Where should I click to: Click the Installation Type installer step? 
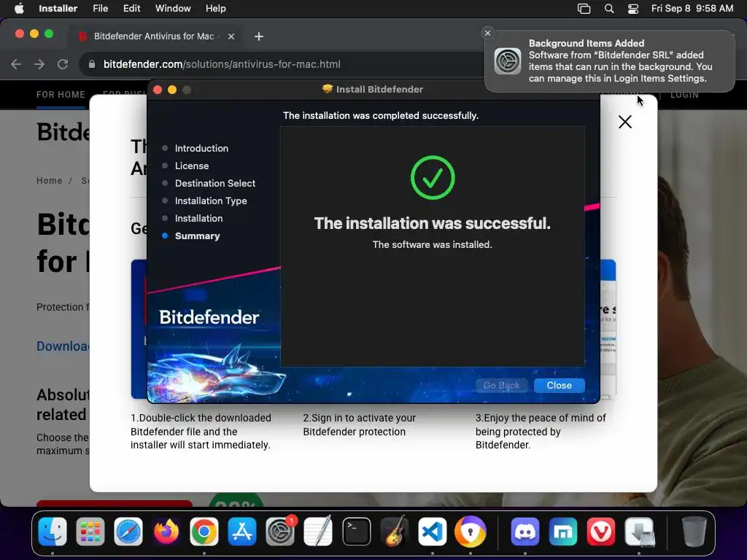(211, 201)
